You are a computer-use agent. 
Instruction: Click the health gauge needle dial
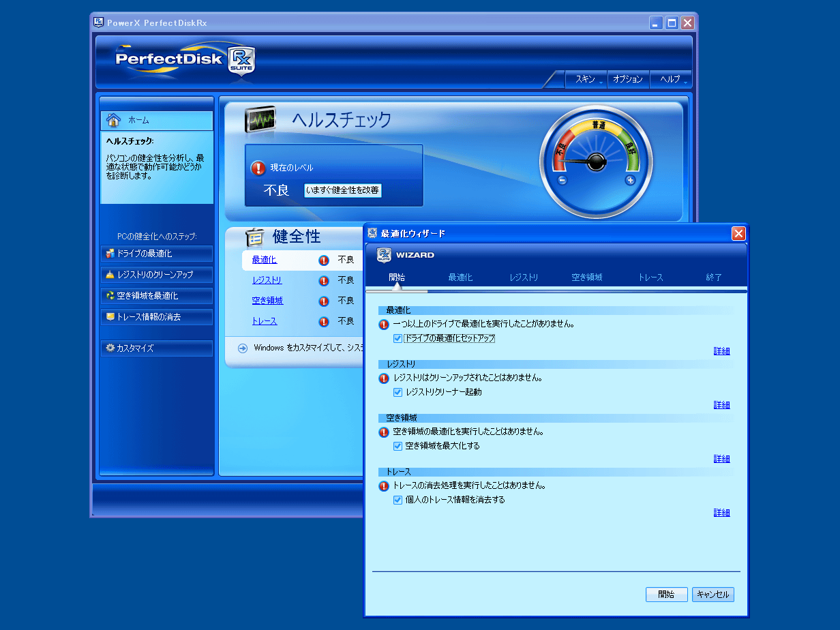pyautogui.click(x=597, y=162)
